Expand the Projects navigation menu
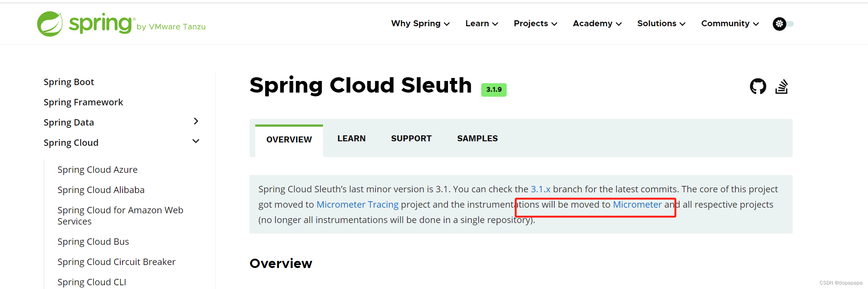 pyautogui.click(x=535, y=24)
